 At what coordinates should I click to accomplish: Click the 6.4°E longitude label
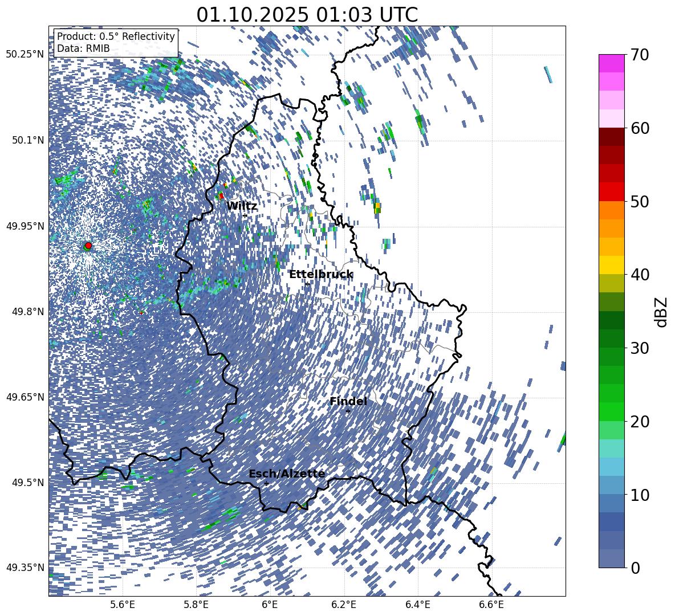[x=417, y=605]
